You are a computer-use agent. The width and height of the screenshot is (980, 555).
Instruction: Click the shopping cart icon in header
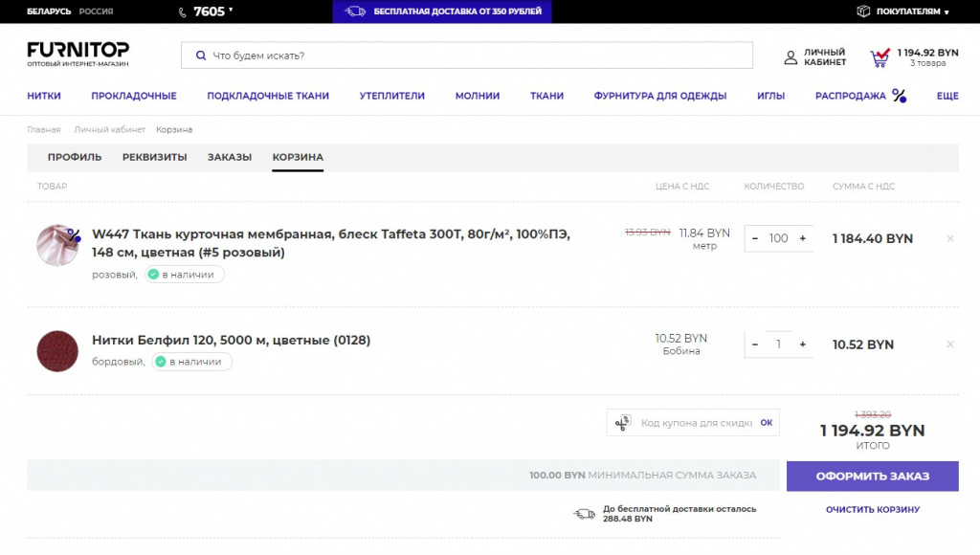coord(879,58)
